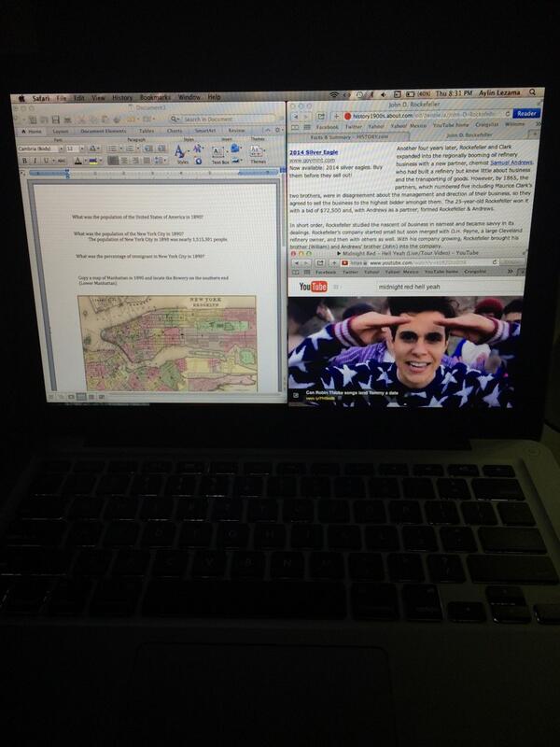Click Twitter bookmark in YouTube window
This screenshot has height=747, width=560.
pos(350,272)
